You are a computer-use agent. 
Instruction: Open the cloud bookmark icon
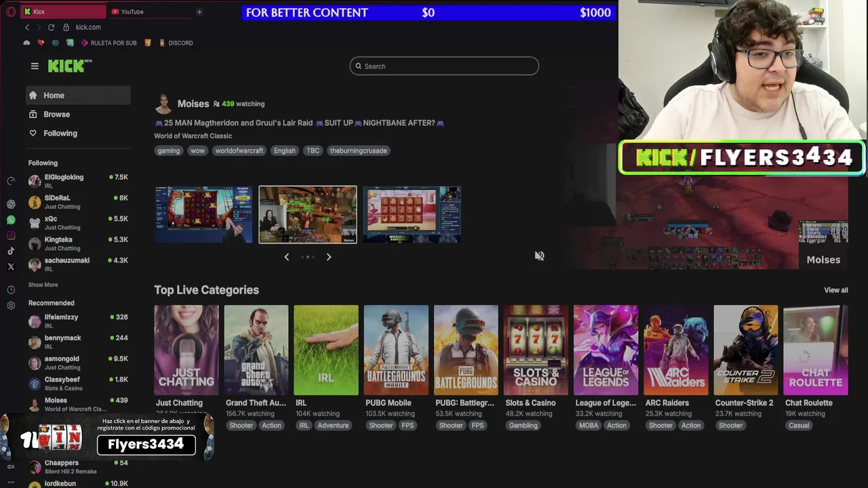point(26,43)
